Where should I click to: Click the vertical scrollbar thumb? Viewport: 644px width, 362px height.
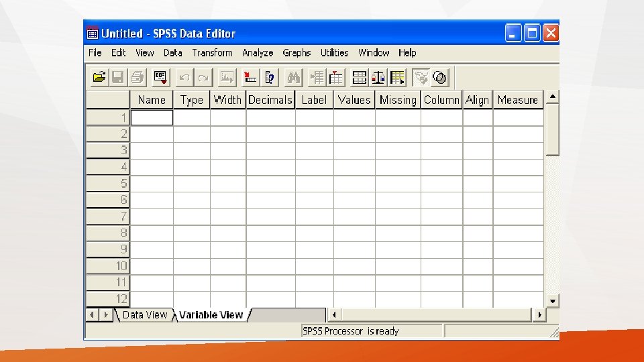click(552, 129)
